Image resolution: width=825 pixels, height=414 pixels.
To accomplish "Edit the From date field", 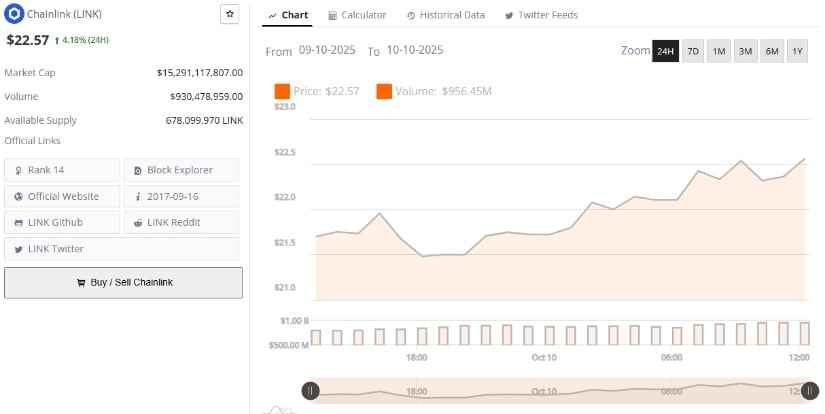I will pos(328,50).
